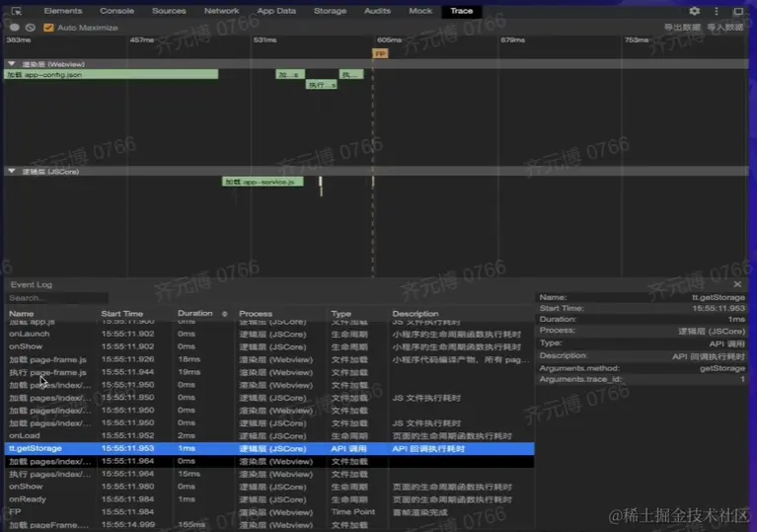
Task: Click Arguments.method getStorage value
Action: (x=722, y=368)
